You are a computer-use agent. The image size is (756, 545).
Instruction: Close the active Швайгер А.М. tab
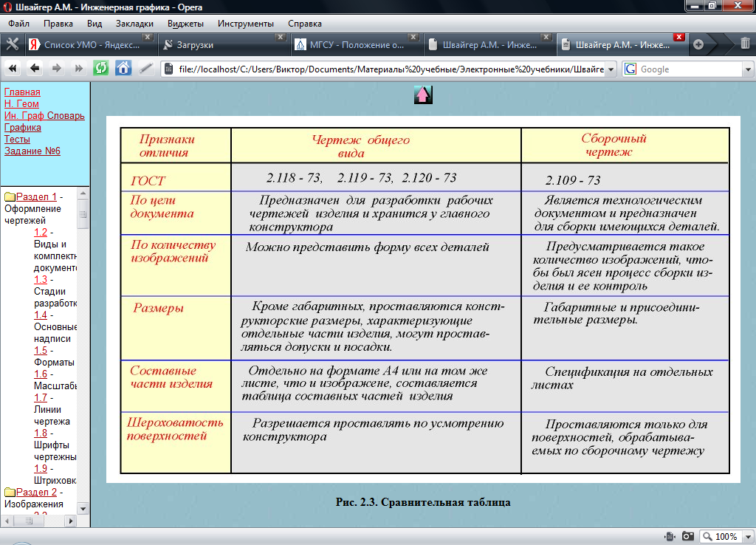coord(679,37)
